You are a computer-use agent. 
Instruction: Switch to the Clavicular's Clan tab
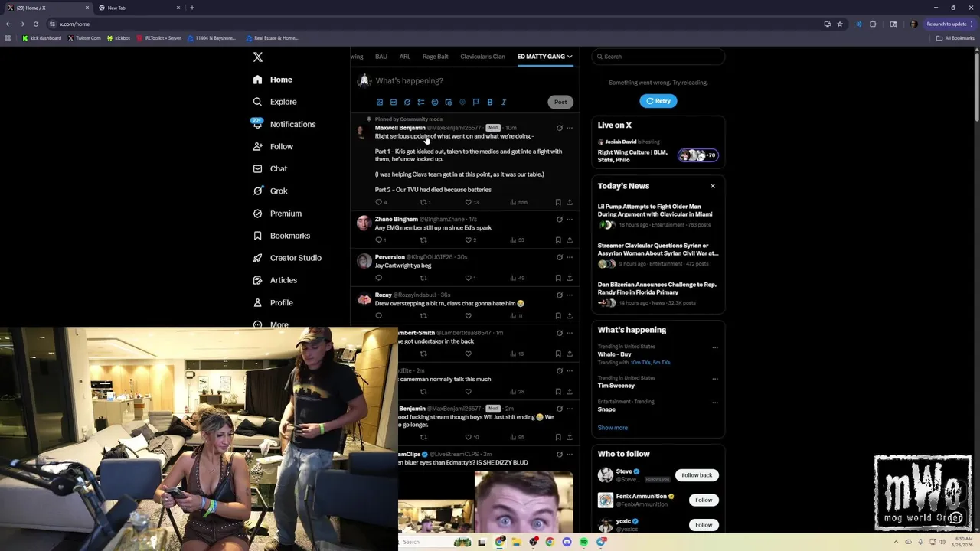pyautogui.click(x=482, y=57)
